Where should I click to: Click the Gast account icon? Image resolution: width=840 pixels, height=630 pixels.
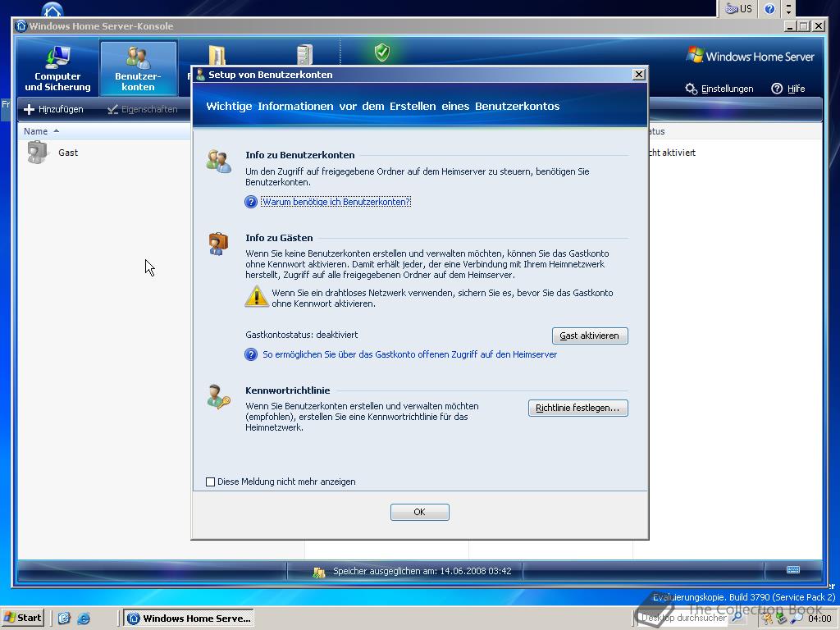pos(38,152)
